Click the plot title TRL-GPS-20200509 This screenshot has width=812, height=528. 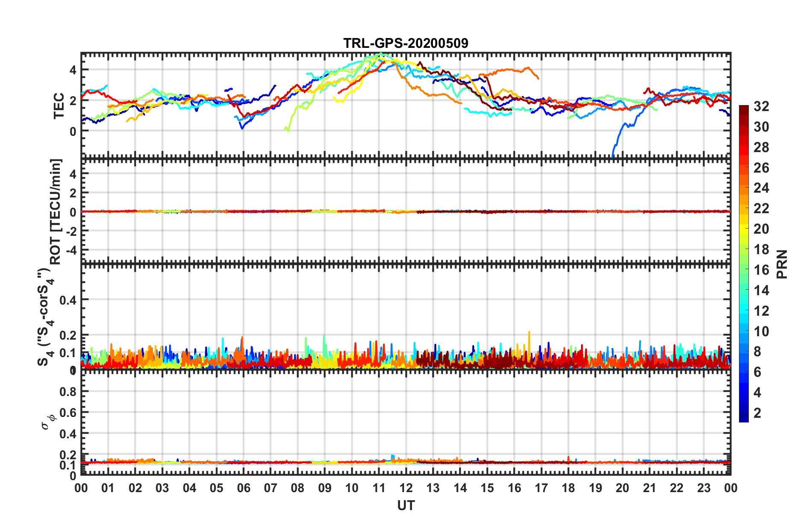(x=406, y=43)
